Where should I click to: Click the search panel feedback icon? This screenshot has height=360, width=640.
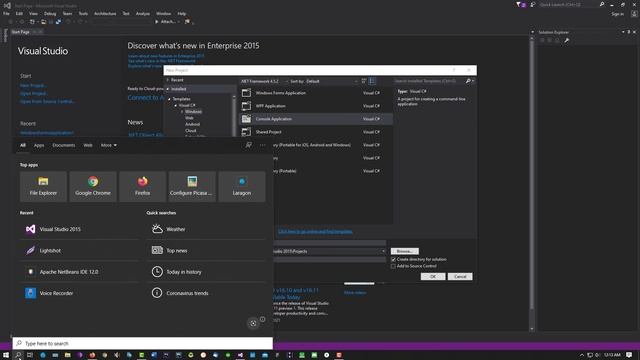pyautogui.click(x=248, y=145)
